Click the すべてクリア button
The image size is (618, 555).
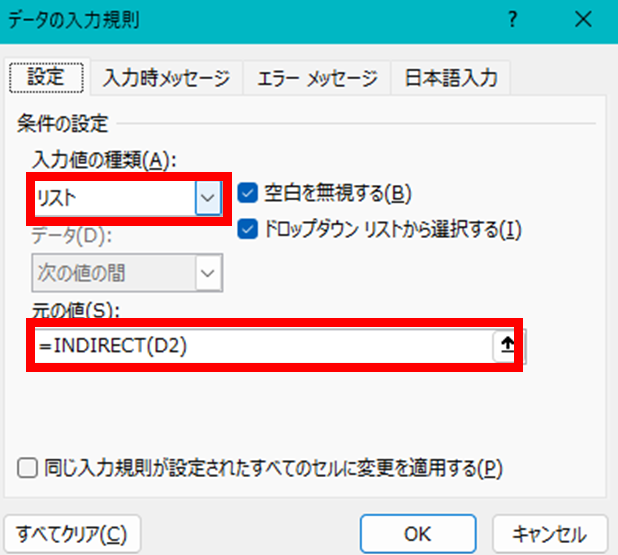[x=73, y=533]
